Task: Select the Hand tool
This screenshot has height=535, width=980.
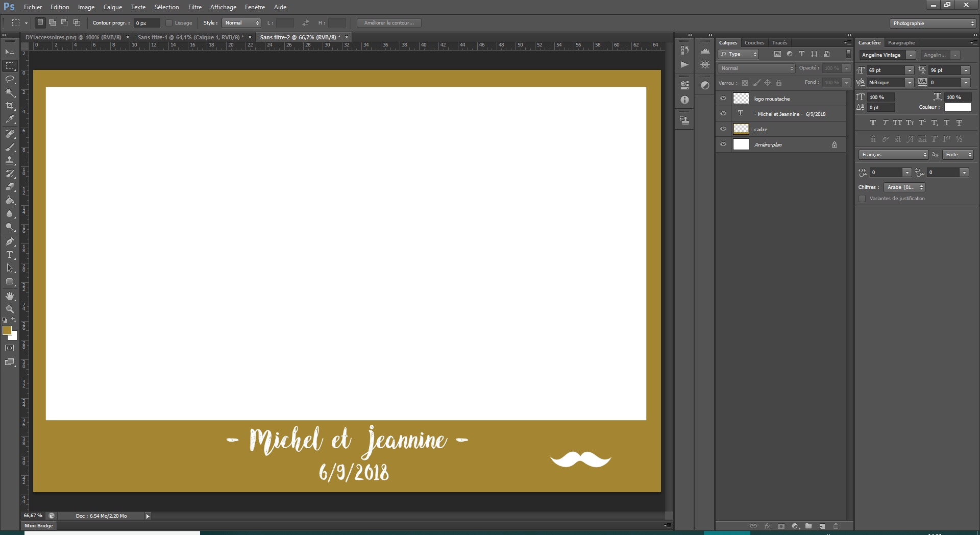Action: tap(10, 296)
